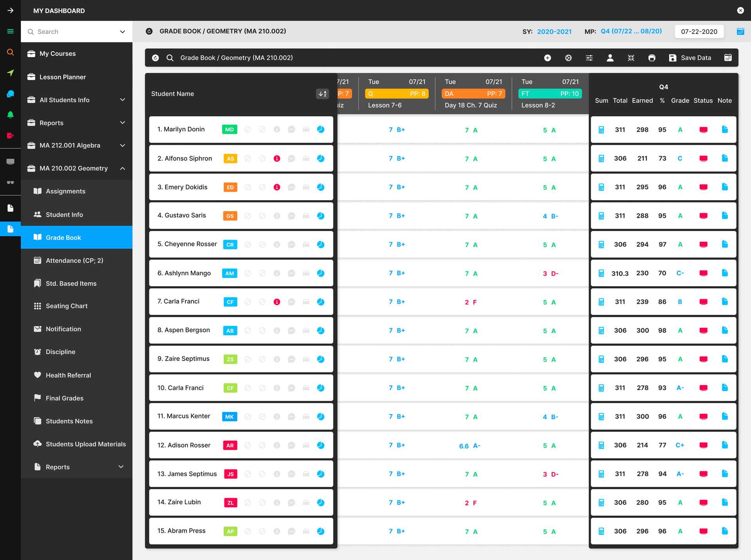
Task: Select the Assignments menu item under Geometry
Action: [65, 191]
